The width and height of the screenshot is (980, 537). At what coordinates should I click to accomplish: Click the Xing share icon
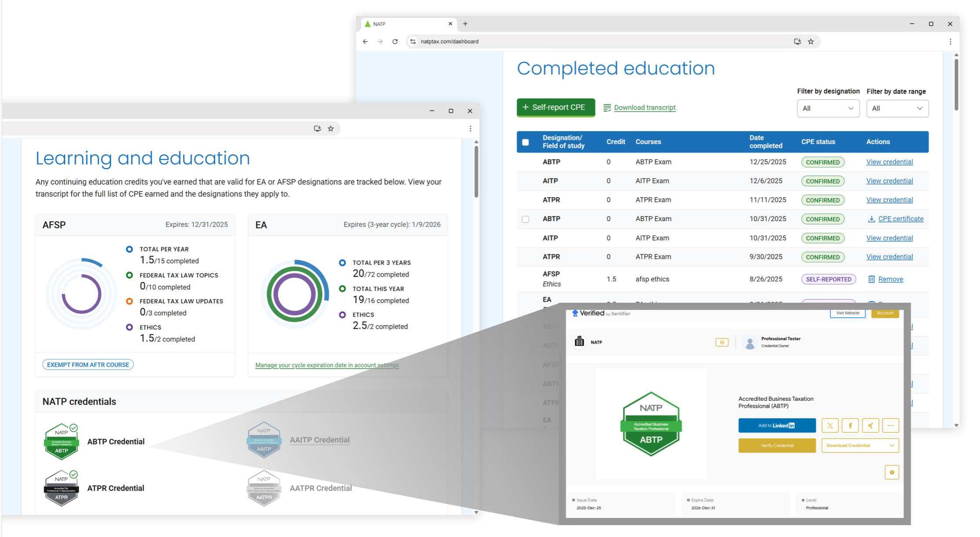point(870,425)
